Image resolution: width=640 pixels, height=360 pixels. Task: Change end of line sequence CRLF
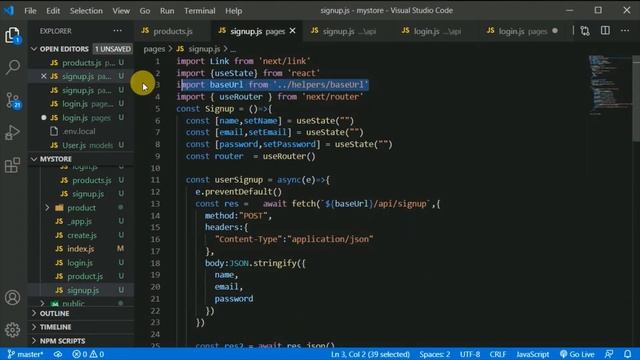498,354
